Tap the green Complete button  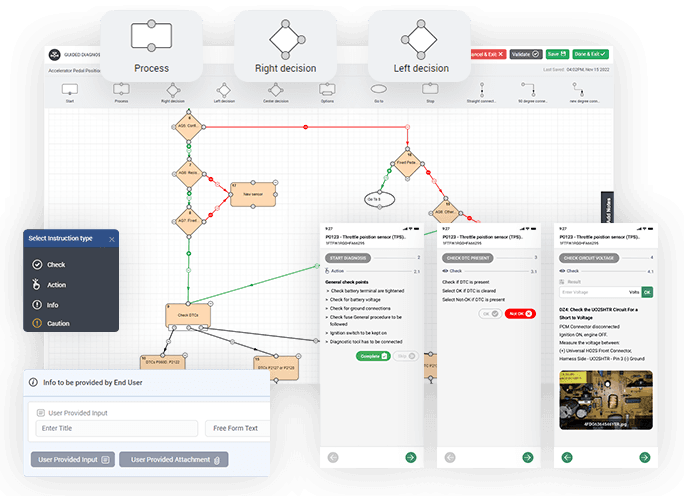pyautogui.click(x=373, y=356)
